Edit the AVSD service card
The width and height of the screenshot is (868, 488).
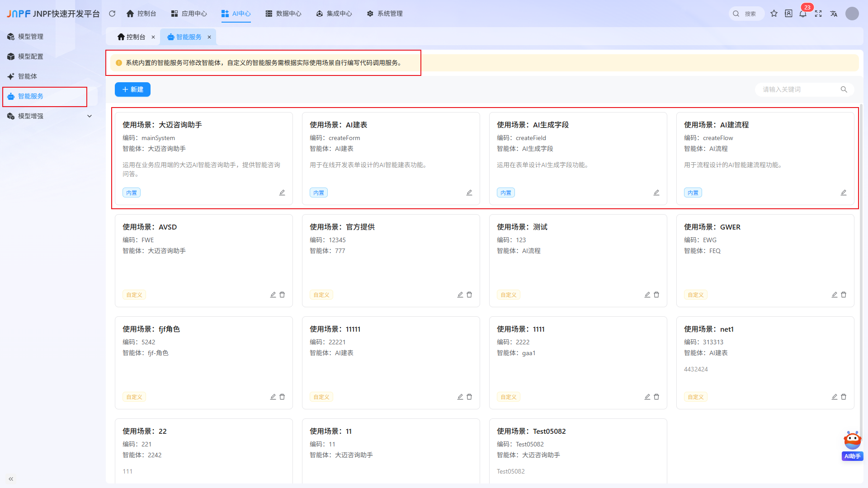273,295
